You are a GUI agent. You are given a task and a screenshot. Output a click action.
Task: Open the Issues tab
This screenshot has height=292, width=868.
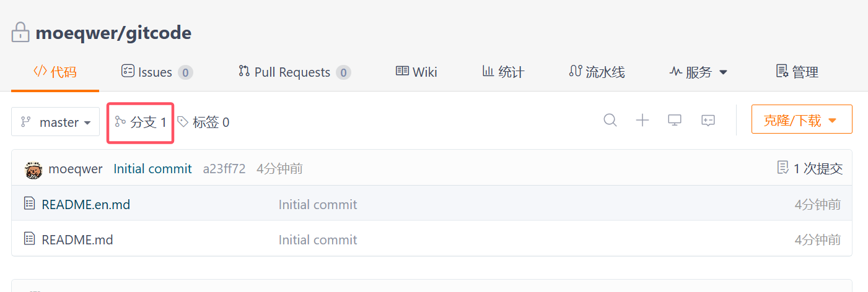click(x=157, y=72)
